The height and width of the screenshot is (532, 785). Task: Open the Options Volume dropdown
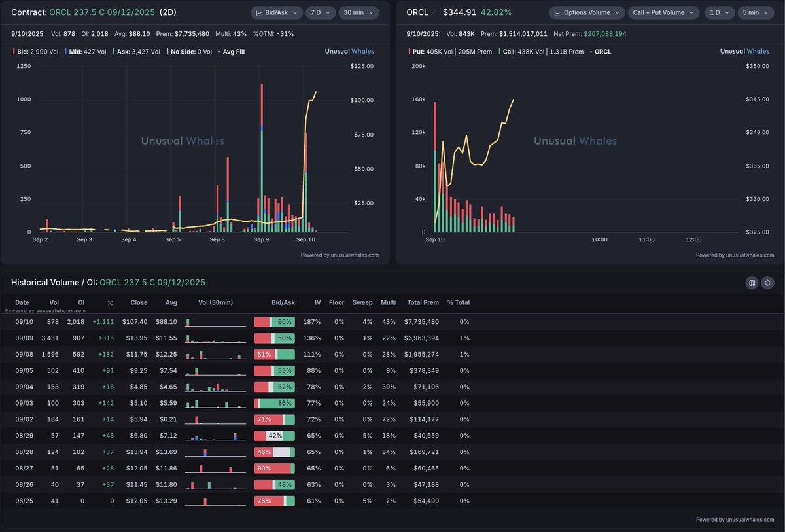click(x=587, y=12)
